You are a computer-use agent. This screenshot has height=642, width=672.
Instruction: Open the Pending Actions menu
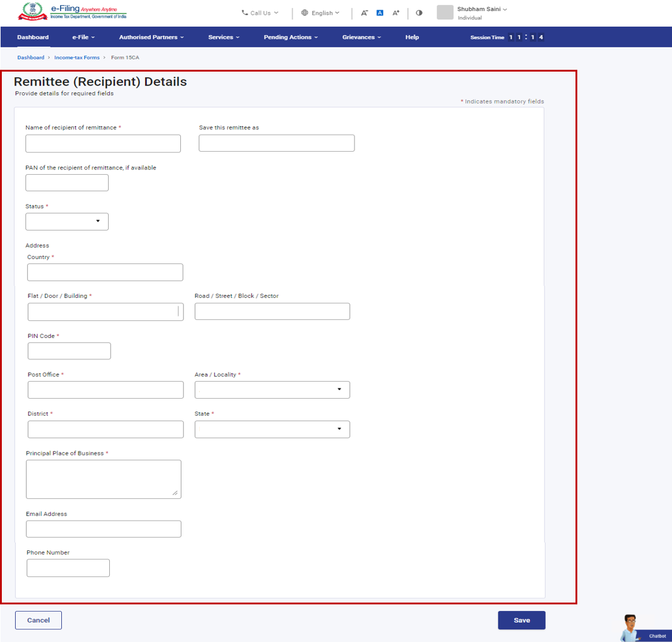(x=290, y=37)
